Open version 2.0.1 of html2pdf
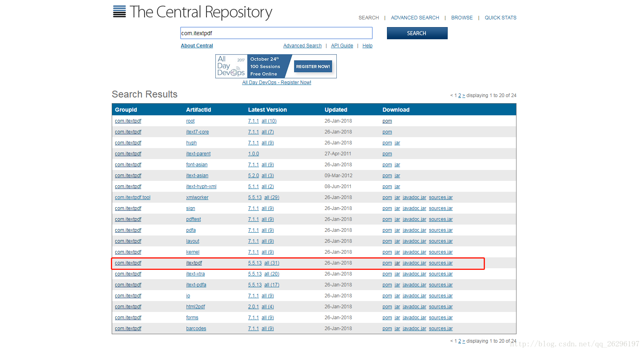Screen dimensions: 644x352 point(253,307)
